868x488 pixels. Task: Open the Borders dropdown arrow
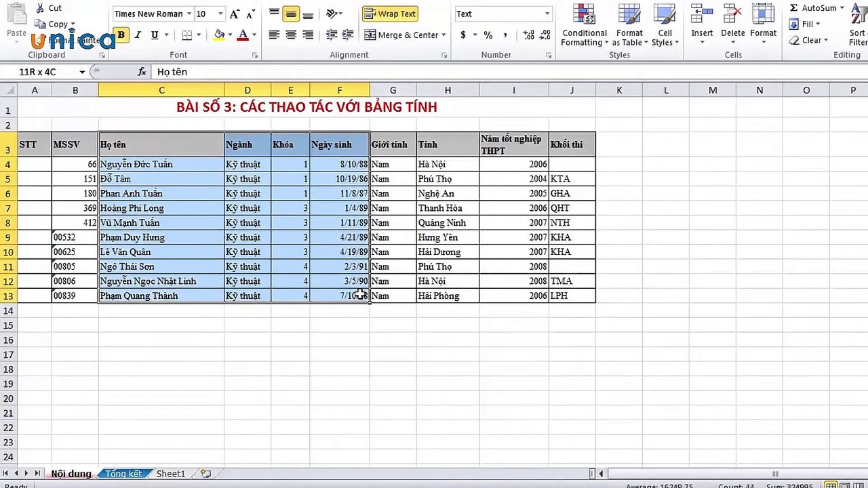[199, 35]
